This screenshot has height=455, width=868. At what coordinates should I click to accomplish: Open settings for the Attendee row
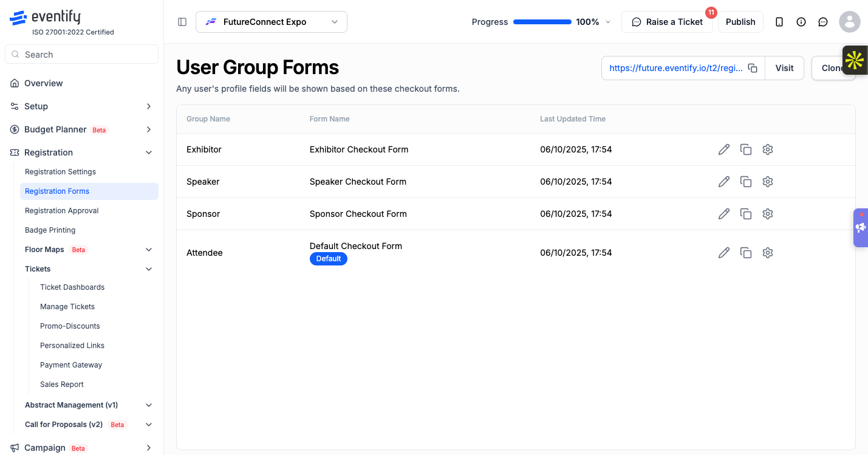click(768, 253)
